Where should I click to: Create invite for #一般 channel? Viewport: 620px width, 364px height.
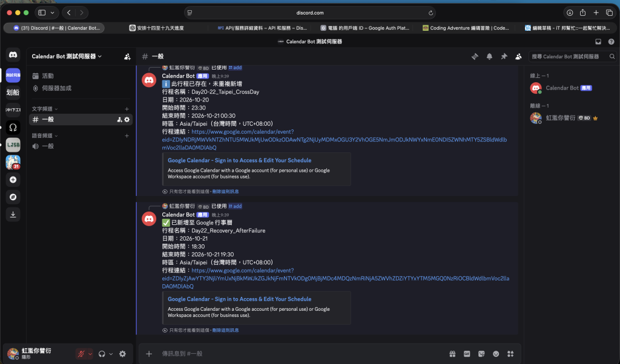[119, 120]
